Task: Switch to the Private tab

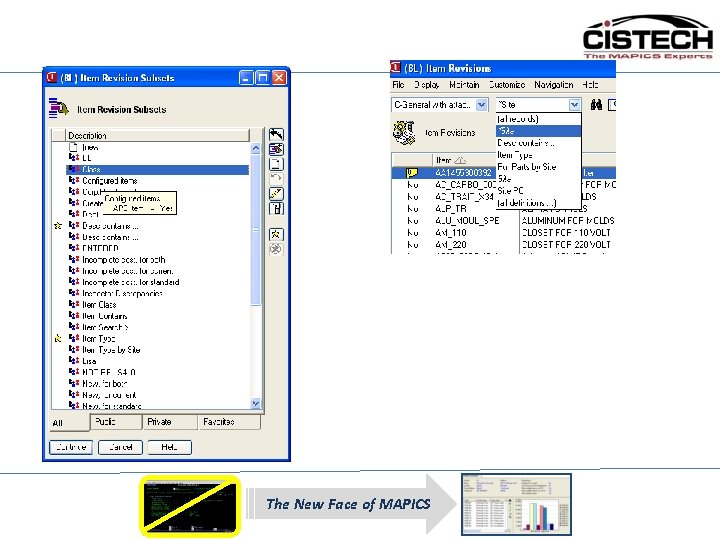Action: point(169,422)
